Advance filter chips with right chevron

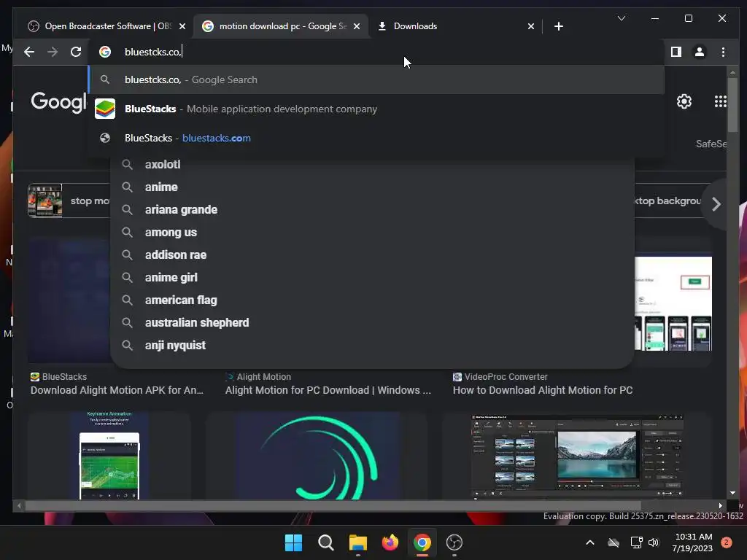coord(716,204)
